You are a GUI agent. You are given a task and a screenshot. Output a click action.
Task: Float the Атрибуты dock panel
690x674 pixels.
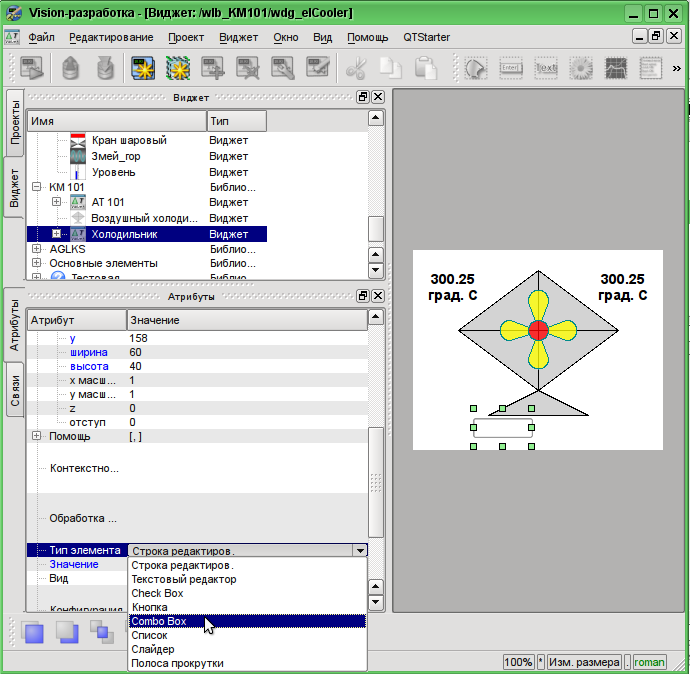click(363, 297)
